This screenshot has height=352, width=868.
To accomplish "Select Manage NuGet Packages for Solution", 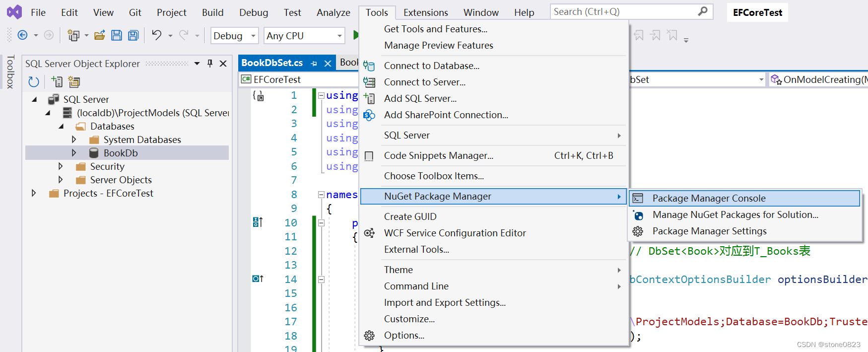I will point(744,214).
